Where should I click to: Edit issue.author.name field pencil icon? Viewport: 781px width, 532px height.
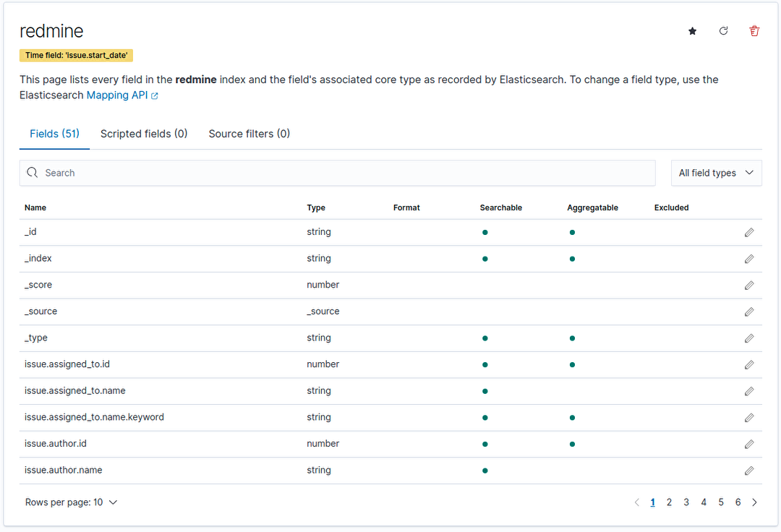click(x=749, y=471)
